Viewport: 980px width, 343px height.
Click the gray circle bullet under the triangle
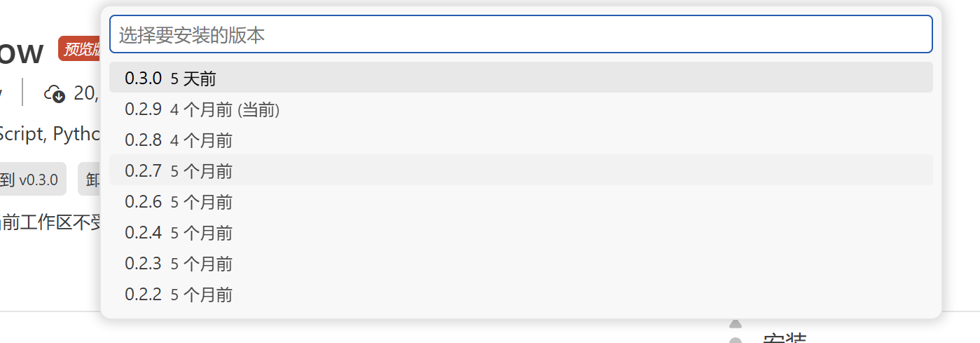735,340
